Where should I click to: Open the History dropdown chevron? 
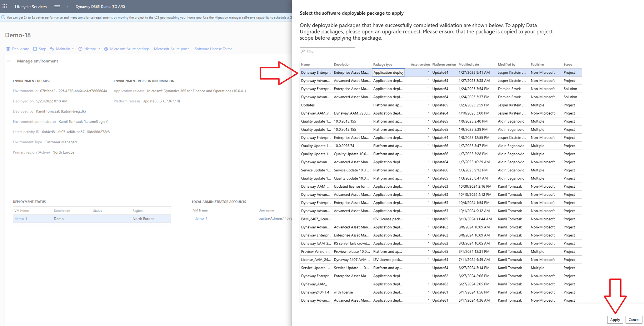click(x=99, y=49)
